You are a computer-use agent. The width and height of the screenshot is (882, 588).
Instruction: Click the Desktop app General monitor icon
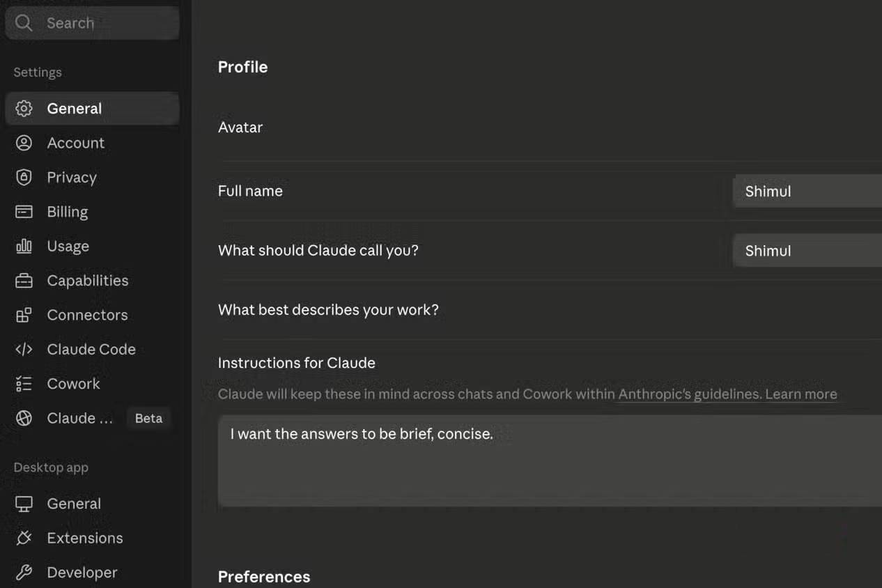(x=24, y=504)
